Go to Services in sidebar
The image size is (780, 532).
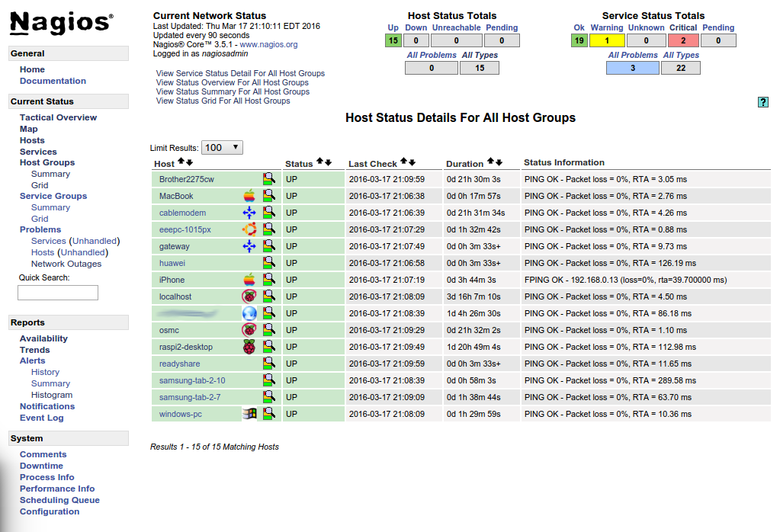tap(38, 152)
